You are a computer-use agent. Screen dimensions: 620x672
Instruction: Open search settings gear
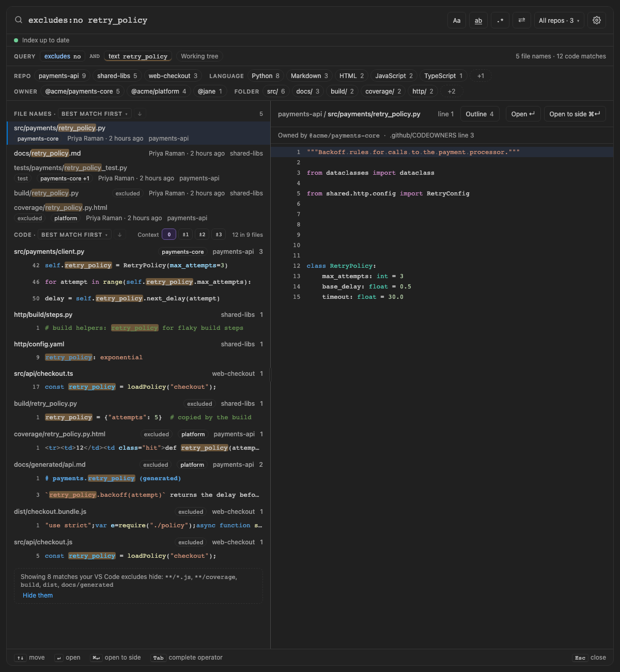tap(597, 20)
